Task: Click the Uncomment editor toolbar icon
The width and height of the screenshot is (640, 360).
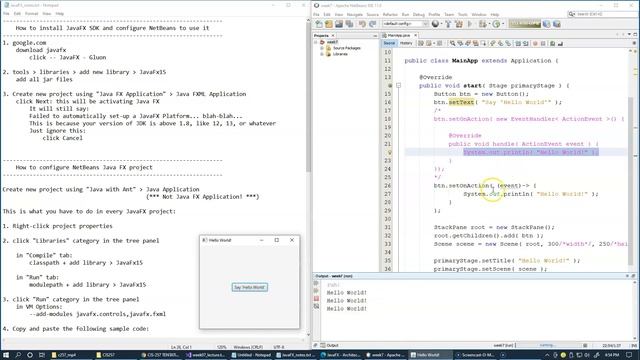Action: [x=560, y=43]
